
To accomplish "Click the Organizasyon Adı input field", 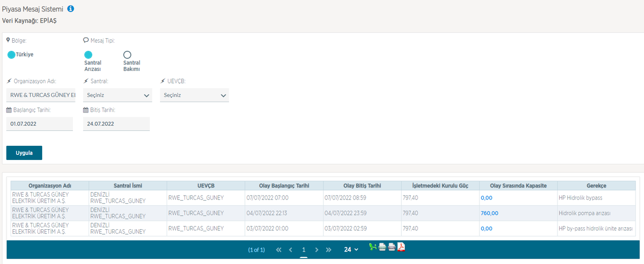I will (42, 95).
